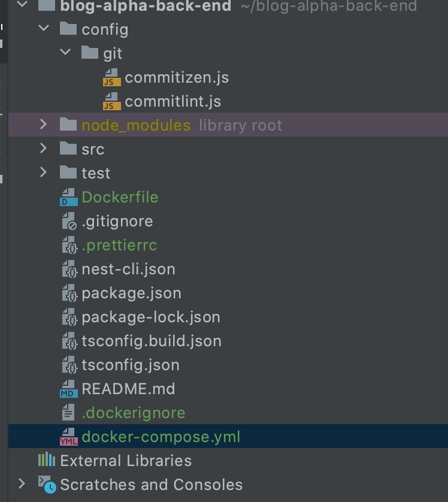The width and height of the screenshot is (448, 502).
Task: Click the Scratches and Consoles icon
Action: 47,485
